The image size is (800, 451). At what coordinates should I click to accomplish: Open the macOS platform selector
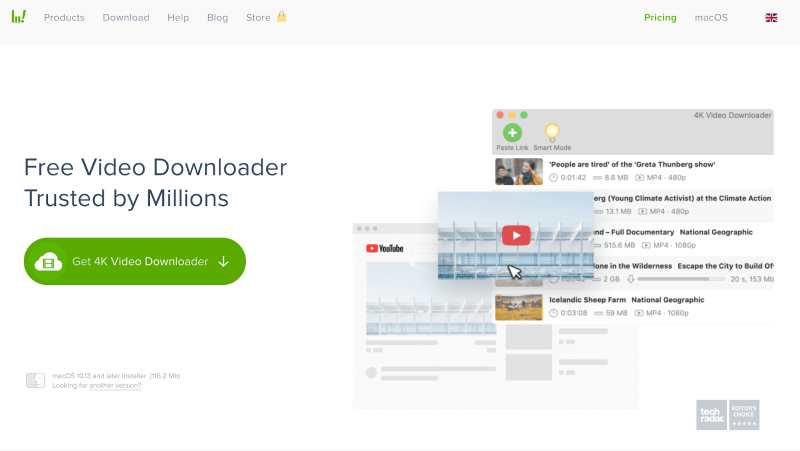pos(711,17)
